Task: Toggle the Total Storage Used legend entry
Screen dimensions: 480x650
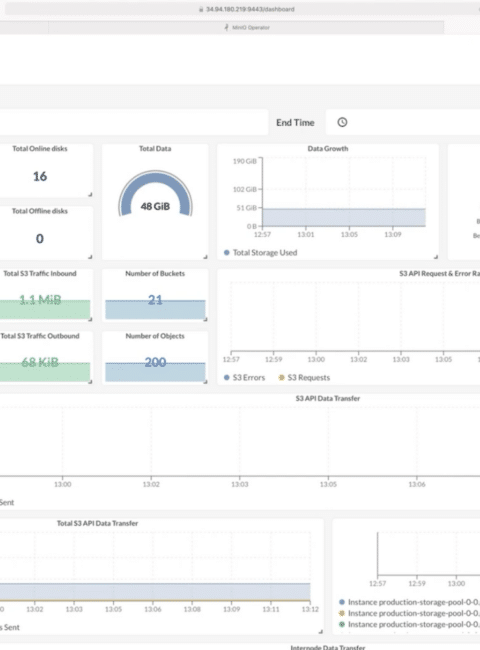Action: pyautogui.click(x=261, y=252)
